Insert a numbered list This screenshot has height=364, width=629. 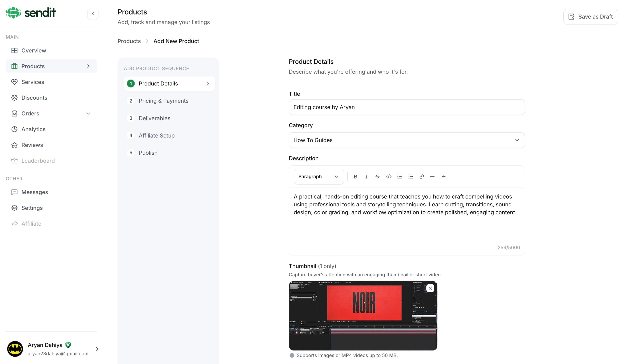411,177
